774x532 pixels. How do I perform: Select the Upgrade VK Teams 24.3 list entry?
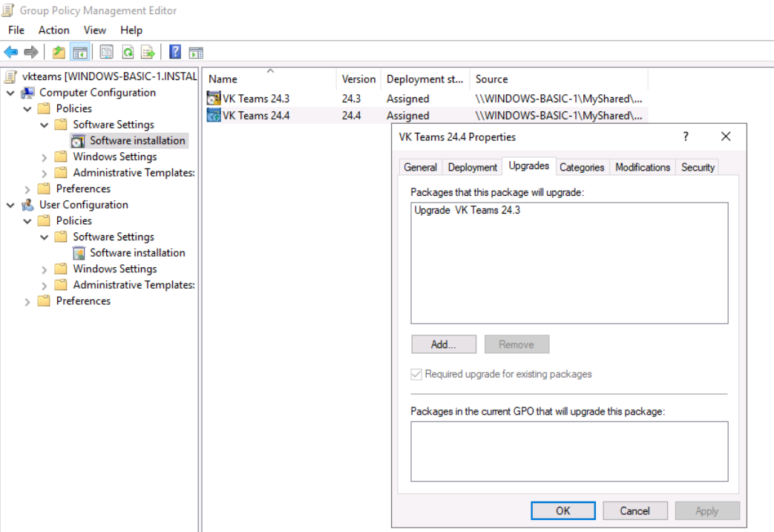pos(467,211)
